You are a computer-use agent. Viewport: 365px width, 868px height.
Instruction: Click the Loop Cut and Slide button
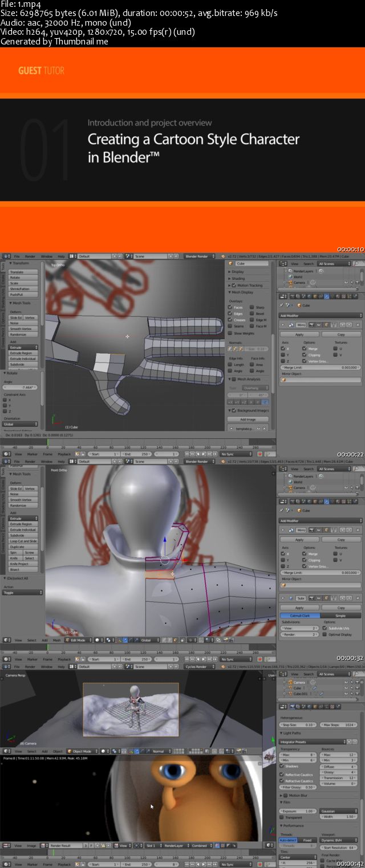23,541
